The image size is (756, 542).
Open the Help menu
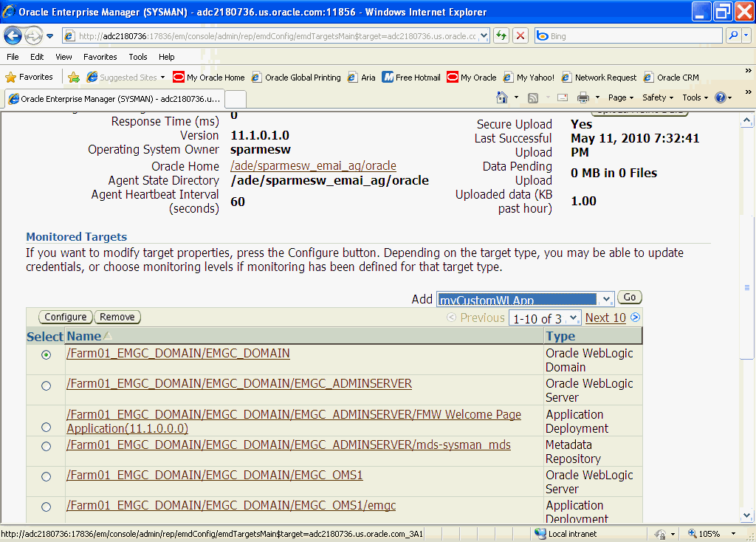pyautogui.click(x=167, y=57)
